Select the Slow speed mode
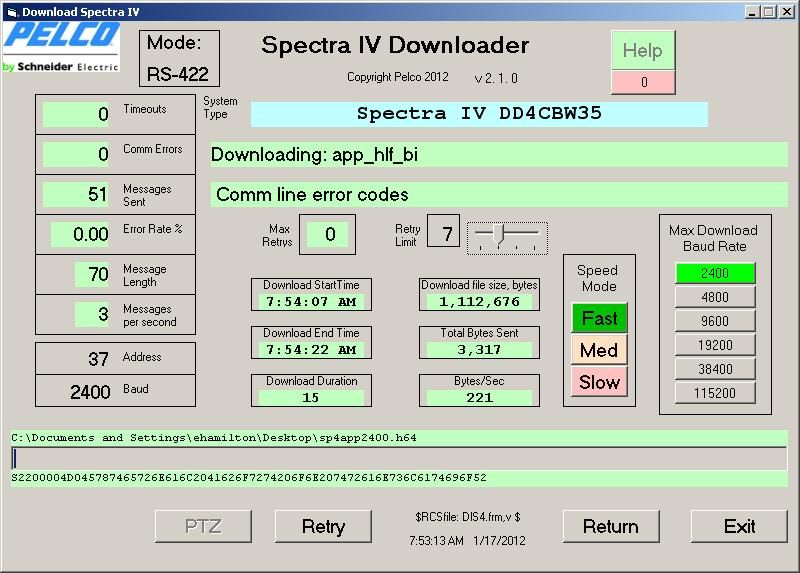Image resolution: width=800 pixels, height=573 pixels. tap(599, 382)
